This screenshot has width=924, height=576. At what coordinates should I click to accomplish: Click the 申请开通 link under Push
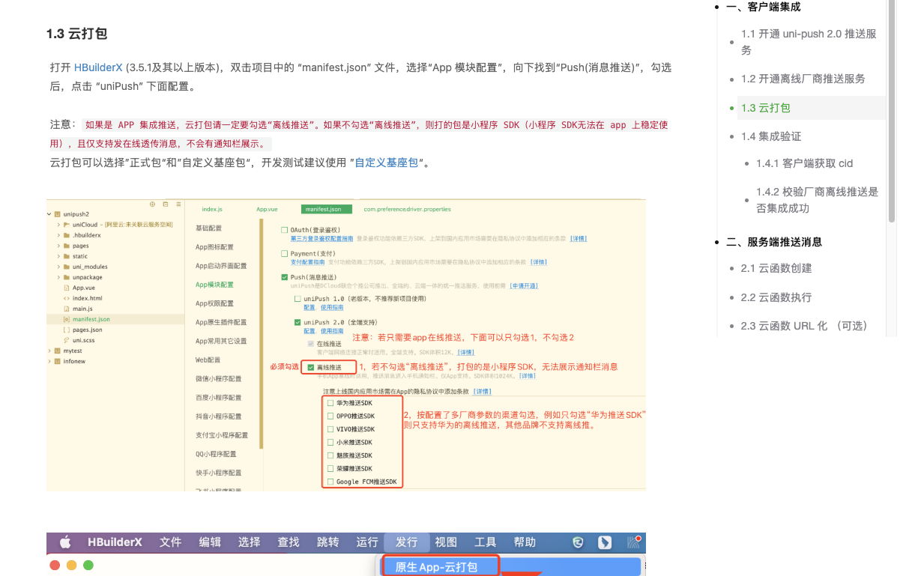pyautogui.click(x=524, y=285)
